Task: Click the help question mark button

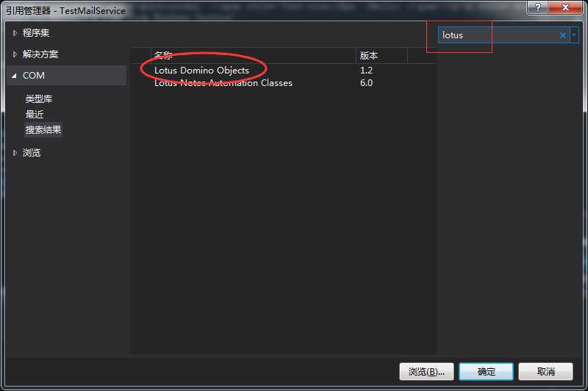Action: 538,7
